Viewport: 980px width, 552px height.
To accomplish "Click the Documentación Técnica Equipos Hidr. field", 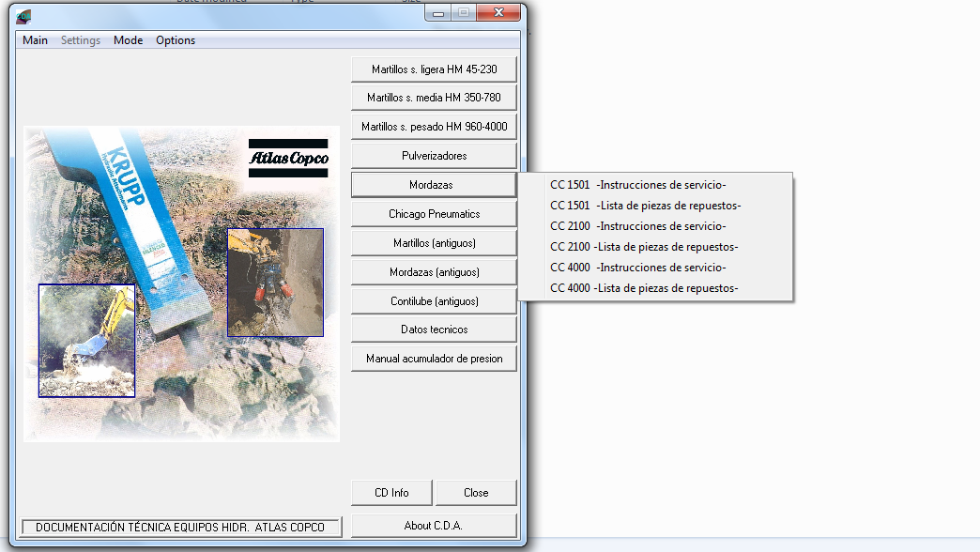I will [181, 527].
